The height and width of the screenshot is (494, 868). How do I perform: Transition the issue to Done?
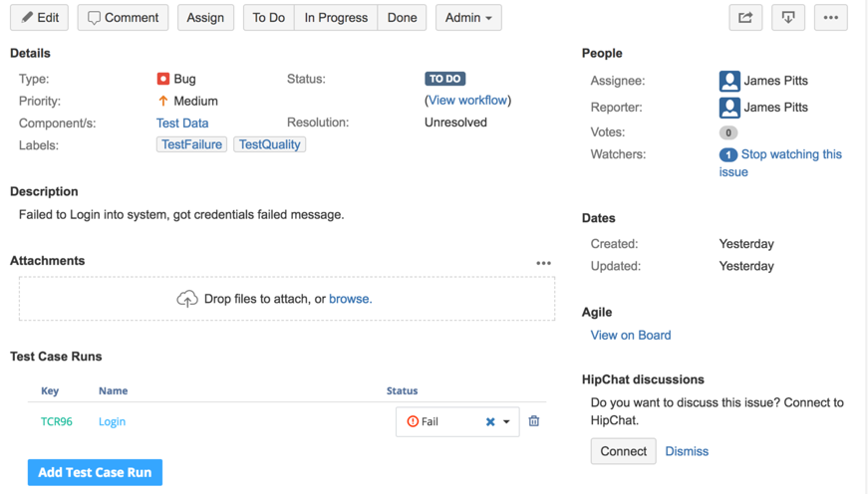[x=403, y=18]
